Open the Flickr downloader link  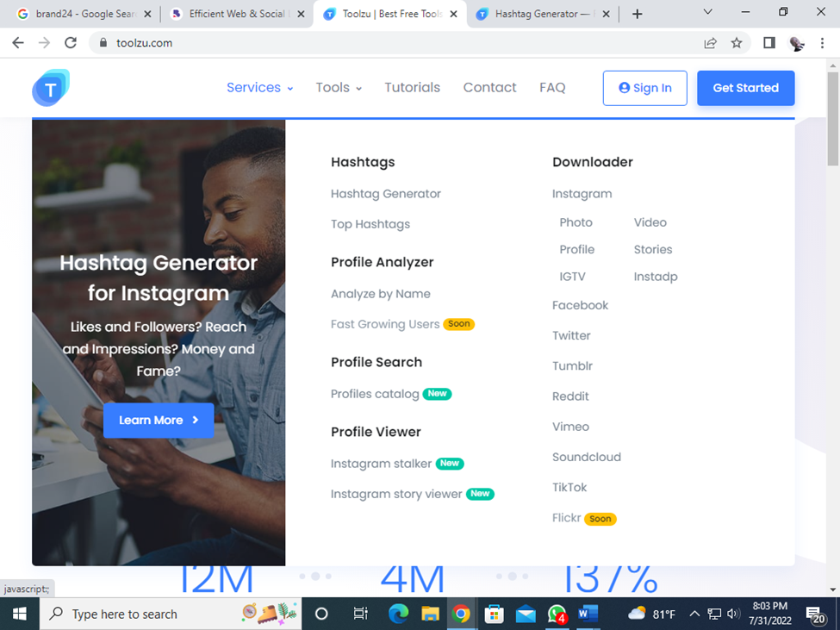coord(566,518)
